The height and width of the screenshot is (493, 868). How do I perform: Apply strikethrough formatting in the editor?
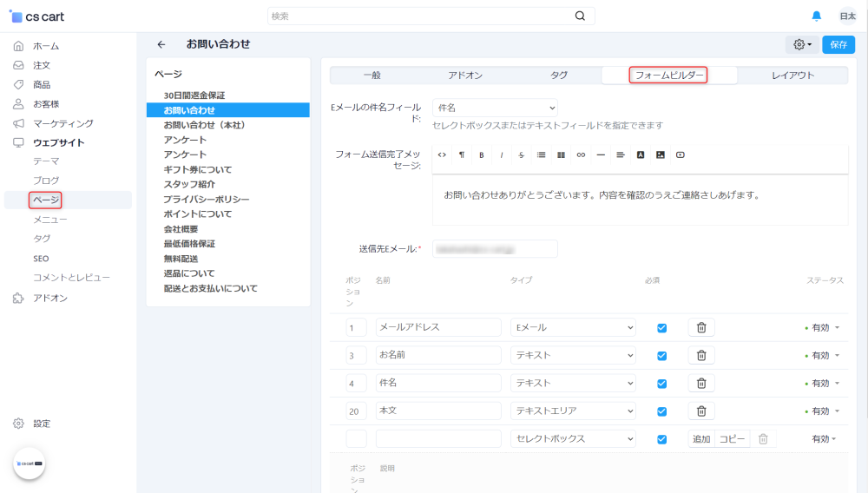pyautogui.click(x=522, y=154)
